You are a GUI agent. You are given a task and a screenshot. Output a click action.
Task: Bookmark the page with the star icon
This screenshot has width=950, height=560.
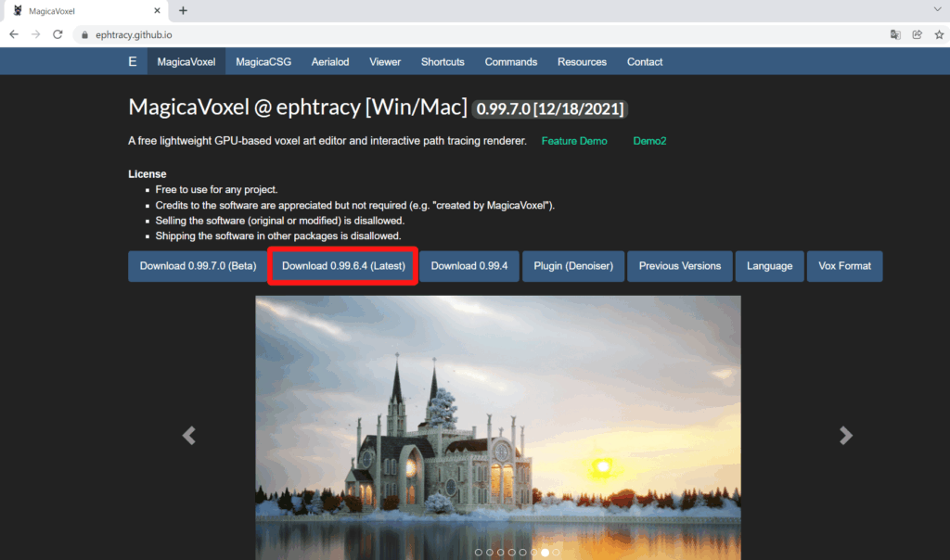click(x=939, y=34)
